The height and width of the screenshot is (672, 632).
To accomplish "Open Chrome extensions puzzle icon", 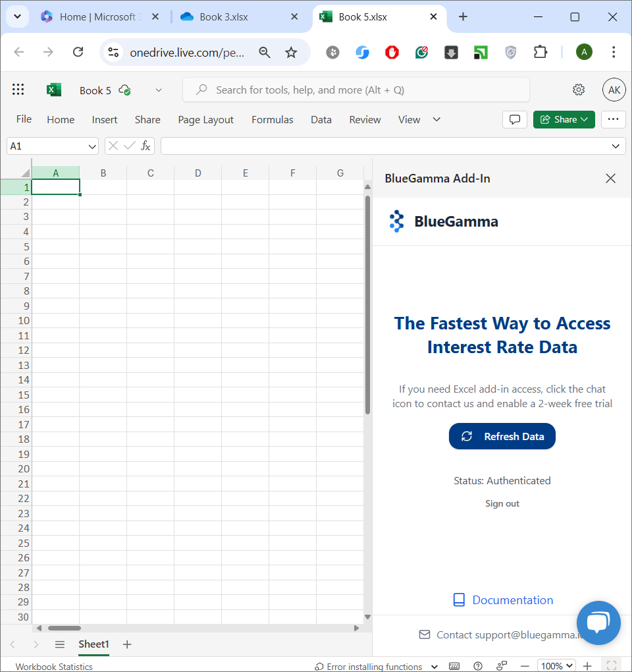I will [540, 53].
